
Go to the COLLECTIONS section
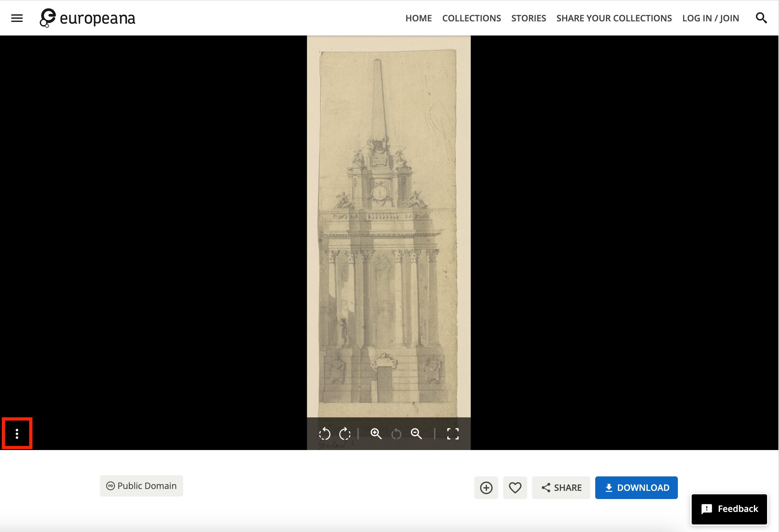click(x=471, y=18)
